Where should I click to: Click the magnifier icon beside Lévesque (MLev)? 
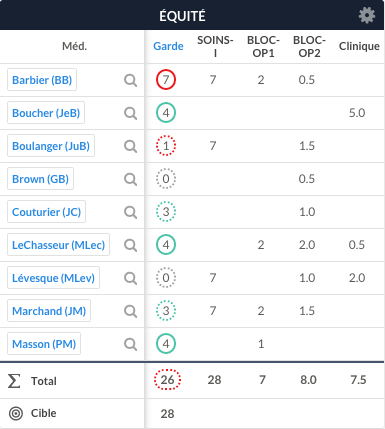(x=130, y=278)
